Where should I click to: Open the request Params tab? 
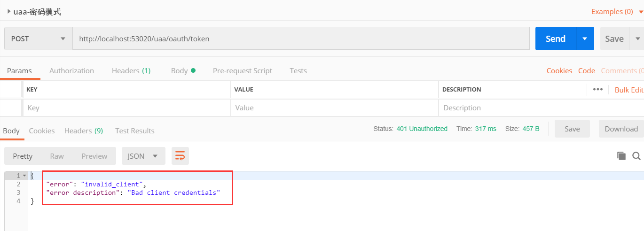(x=19, y=70)
